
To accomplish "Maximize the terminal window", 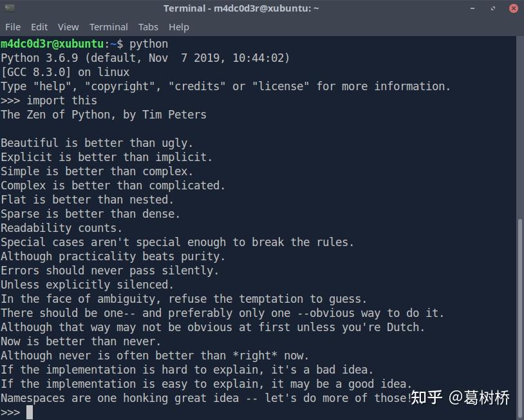I will pyautogui.click(x=493, y=8).
